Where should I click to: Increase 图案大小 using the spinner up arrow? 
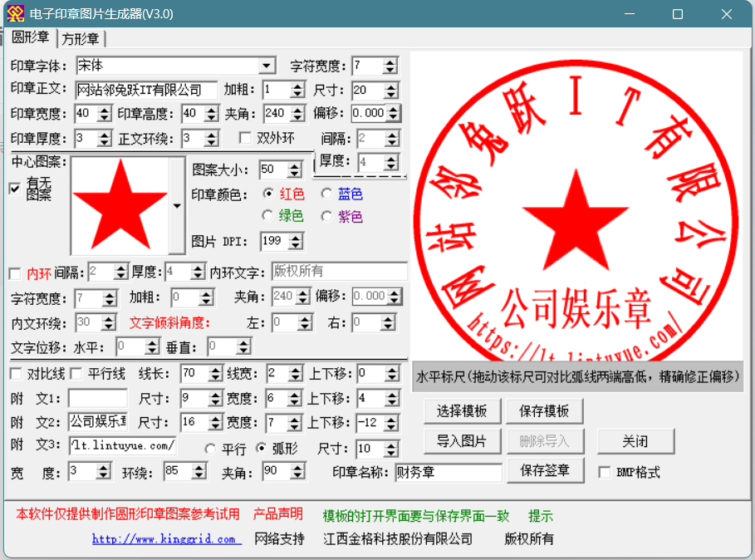pos(295,166)
